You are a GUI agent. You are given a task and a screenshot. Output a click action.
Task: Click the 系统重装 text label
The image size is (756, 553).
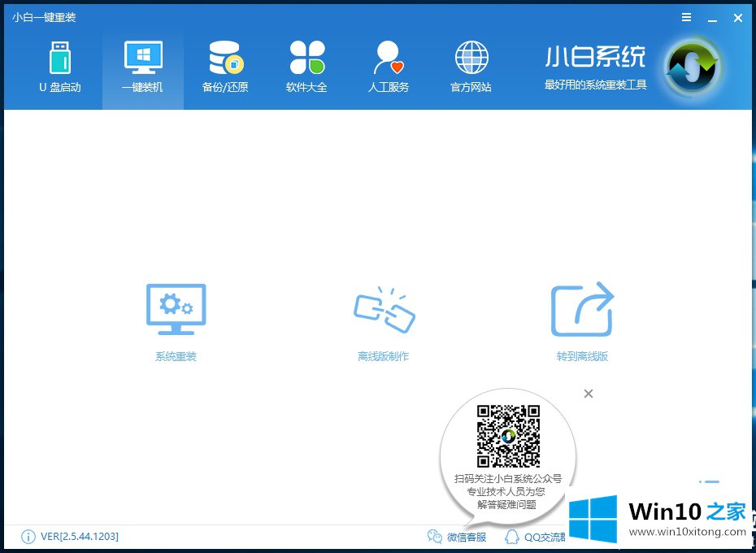(x=176, y=356)
